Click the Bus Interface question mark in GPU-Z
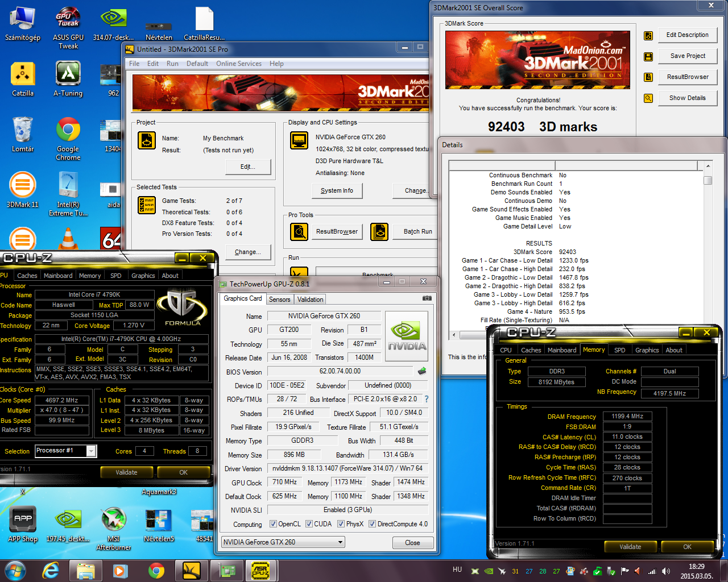Image resolution: width=728 pixels, height=582 pixels. coord(427,399)
